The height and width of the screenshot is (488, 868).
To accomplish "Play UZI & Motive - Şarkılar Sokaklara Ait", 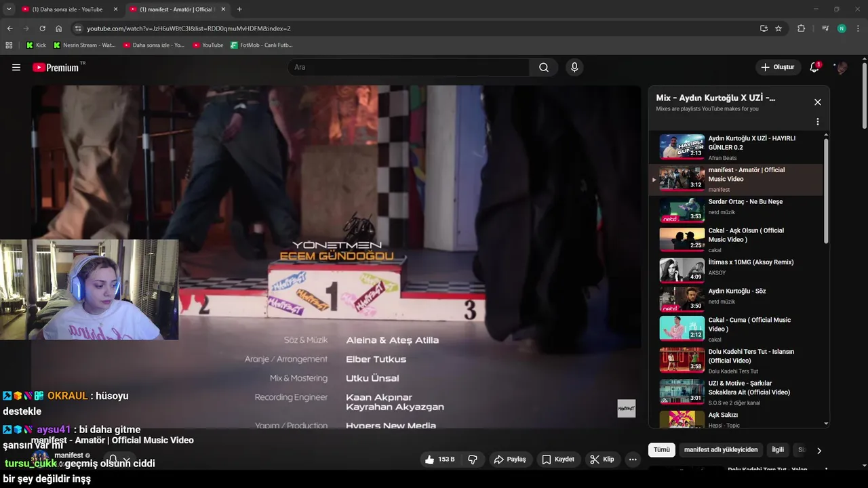I will pos(736,392).
